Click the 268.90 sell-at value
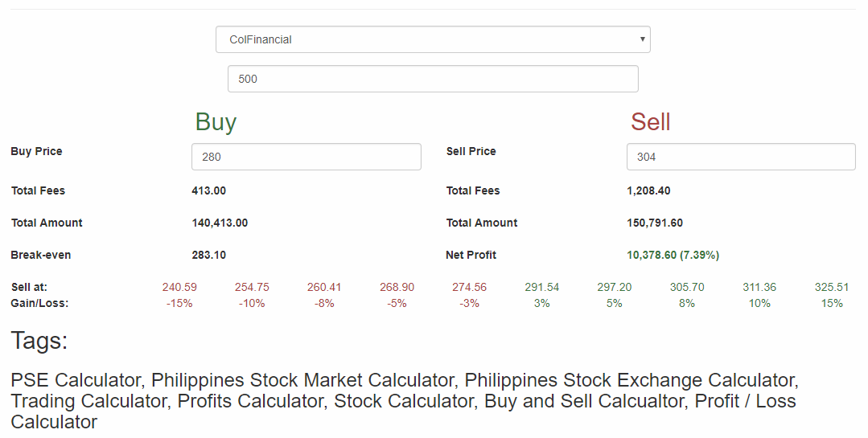 pos(397,287)
